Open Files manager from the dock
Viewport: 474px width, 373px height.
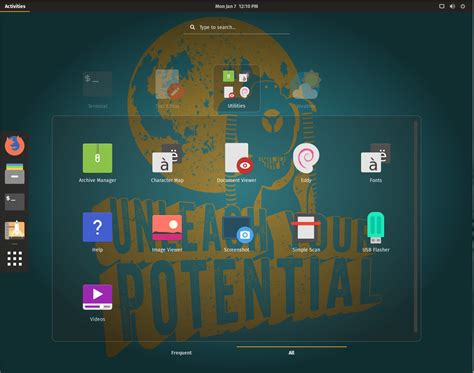point(14,174)
